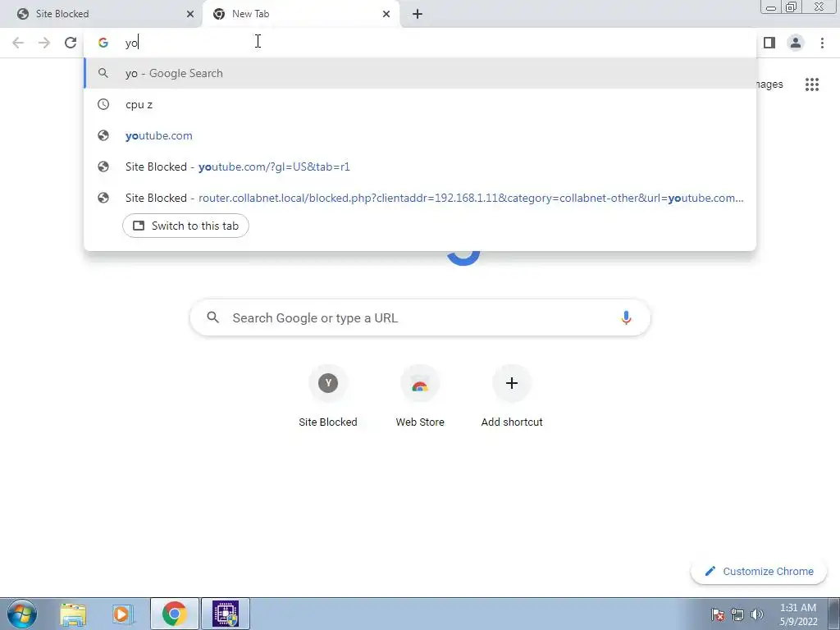The image size is (840, 630).
Task: Open the Windows Start menu
Action: point(22,614)
